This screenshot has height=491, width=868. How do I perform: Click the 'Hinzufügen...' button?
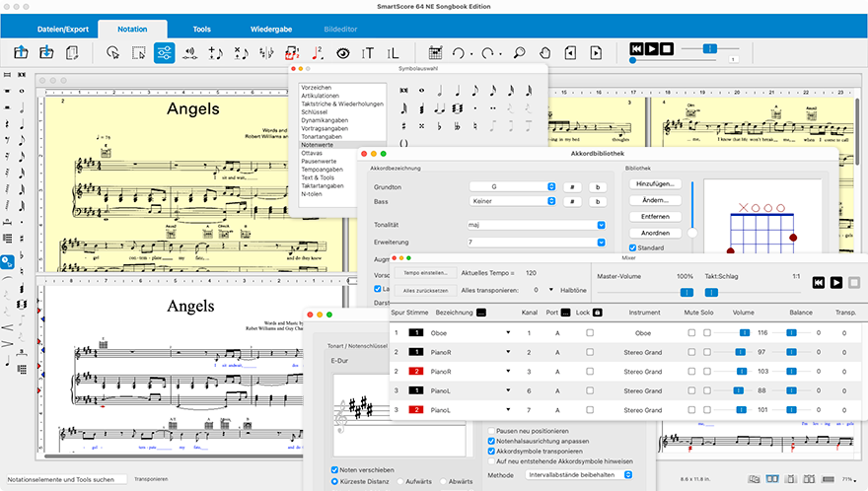(654, 183)
